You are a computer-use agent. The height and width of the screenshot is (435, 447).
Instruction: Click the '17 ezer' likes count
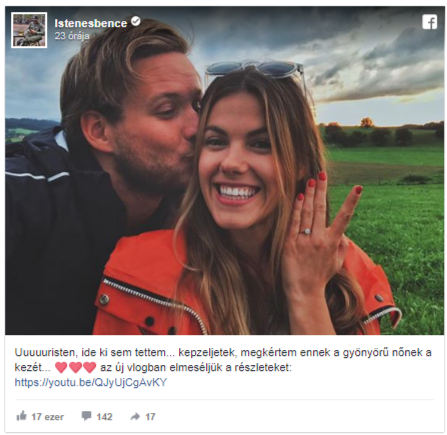pos(47,417)
